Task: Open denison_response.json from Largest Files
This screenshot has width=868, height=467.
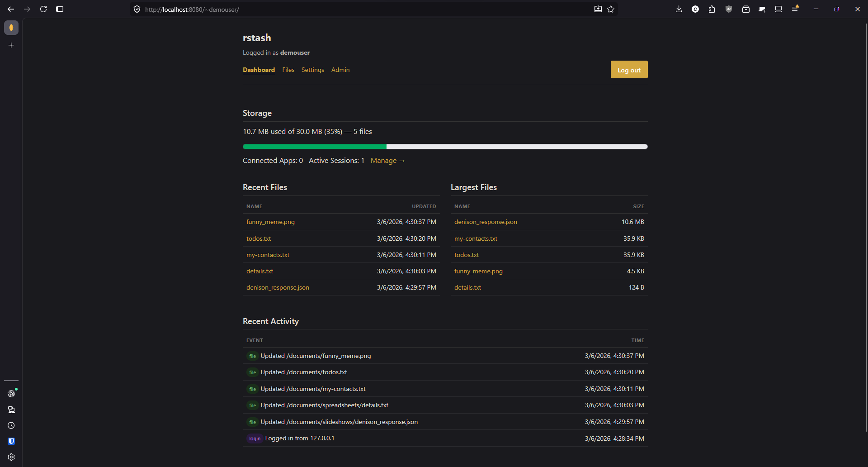Action: 486,222
